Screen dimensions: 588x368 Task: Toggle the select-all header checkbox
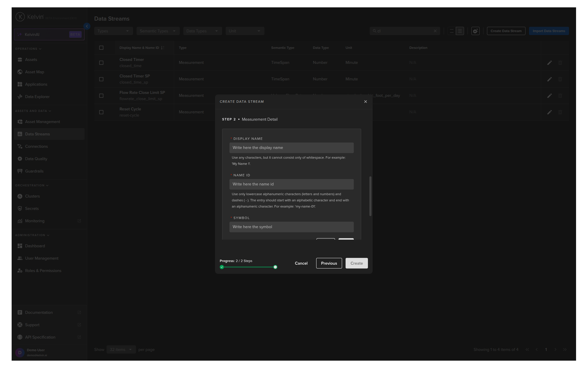click(101, 48)
